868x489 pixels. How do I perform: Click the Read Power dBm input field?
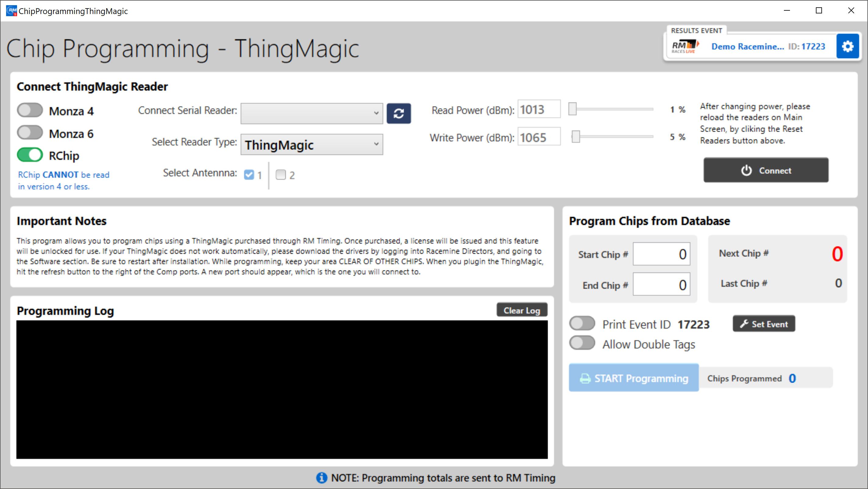[539, 109]
